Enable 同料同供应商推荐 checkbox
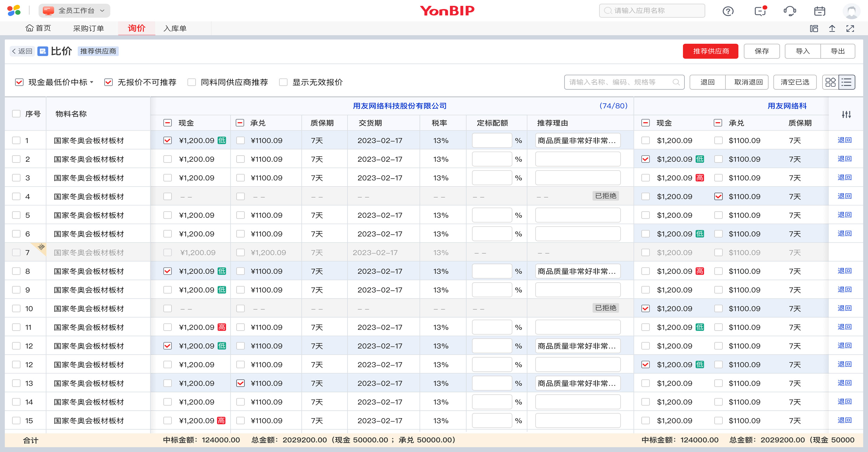Image resolution: width=868 pixels, height=452 pixels. coord(192,82)
